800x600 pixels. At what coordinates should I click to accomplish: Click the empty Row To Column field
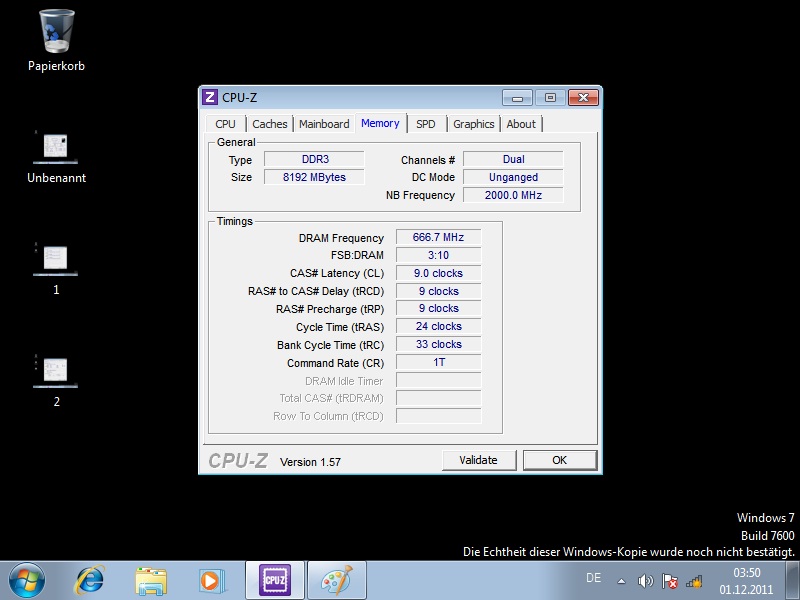pyautogui.click(x=438, y=416)
